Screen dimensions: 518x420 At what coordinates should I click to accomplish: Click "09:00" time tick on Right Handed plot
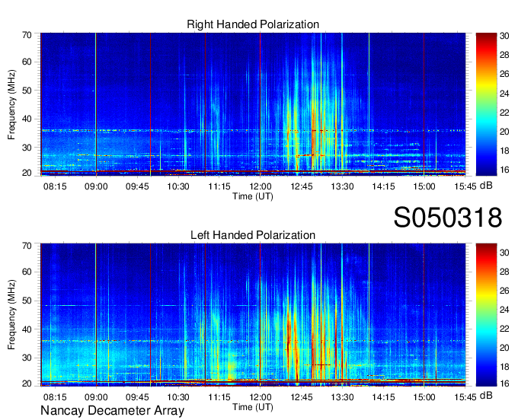pos(96,186)
